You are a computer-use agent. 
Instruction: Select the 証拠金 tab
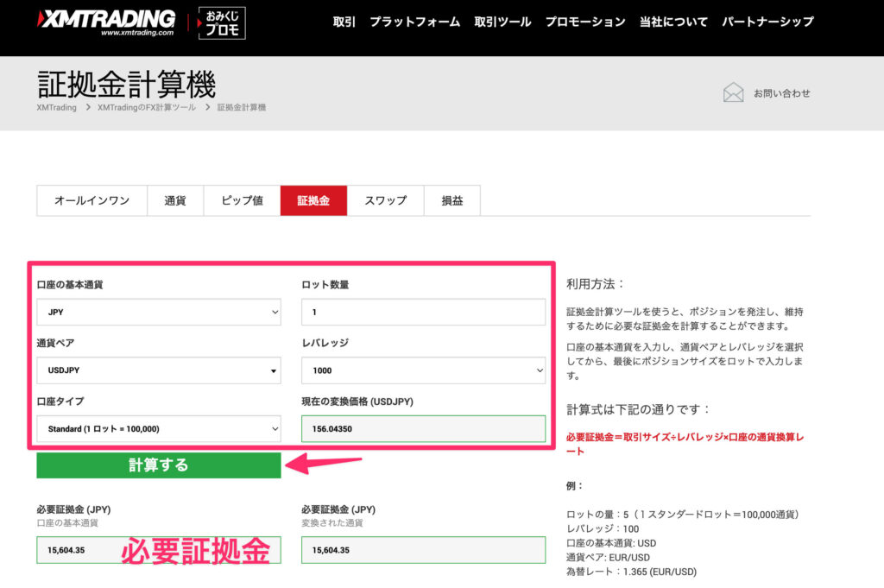click(x=313, y=199)
